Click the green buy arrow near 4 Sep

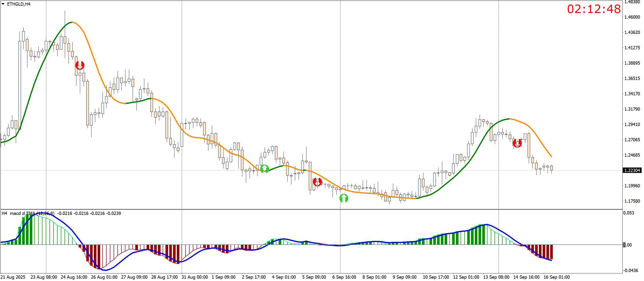(x=264, y=169)
